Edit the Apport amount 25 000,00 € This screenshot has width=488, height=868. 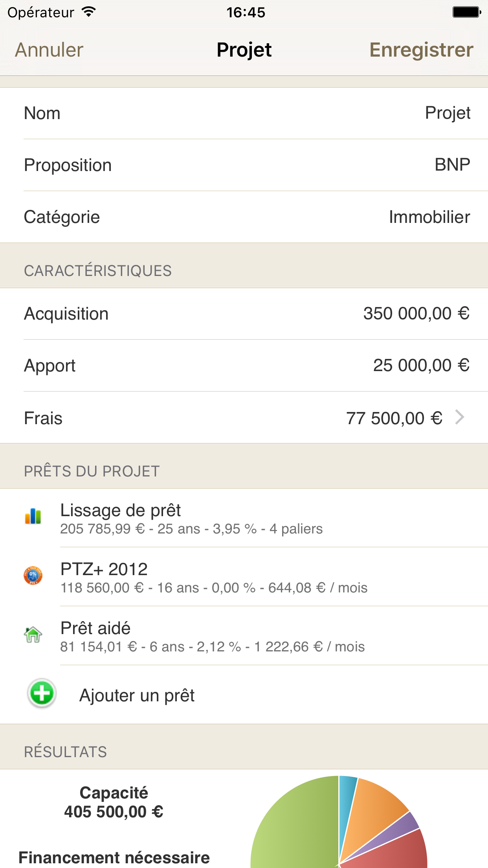tap(421, 366)
